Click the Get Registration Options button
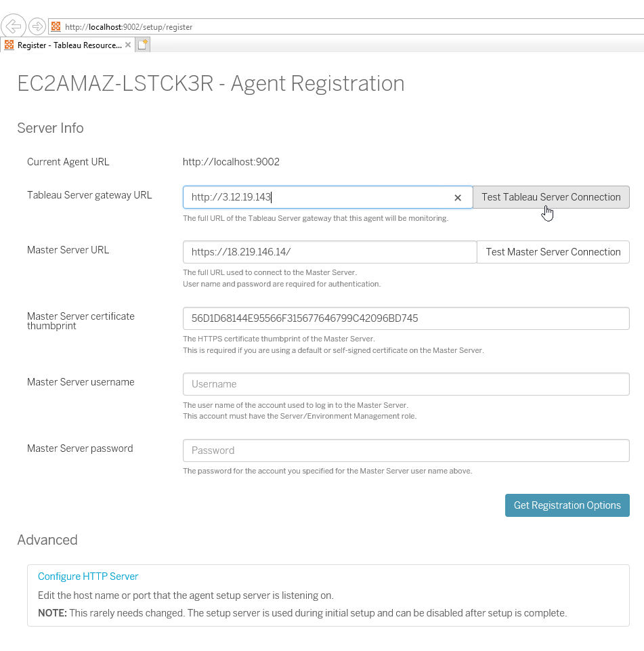 click(567, 505)
